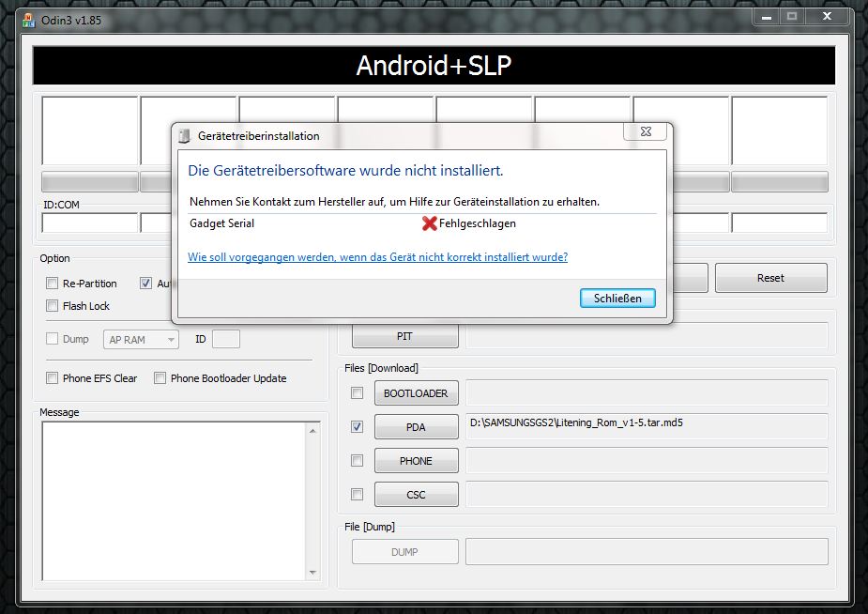
Task: Enable Phone EFS Clear option
Action: (53, 378)
